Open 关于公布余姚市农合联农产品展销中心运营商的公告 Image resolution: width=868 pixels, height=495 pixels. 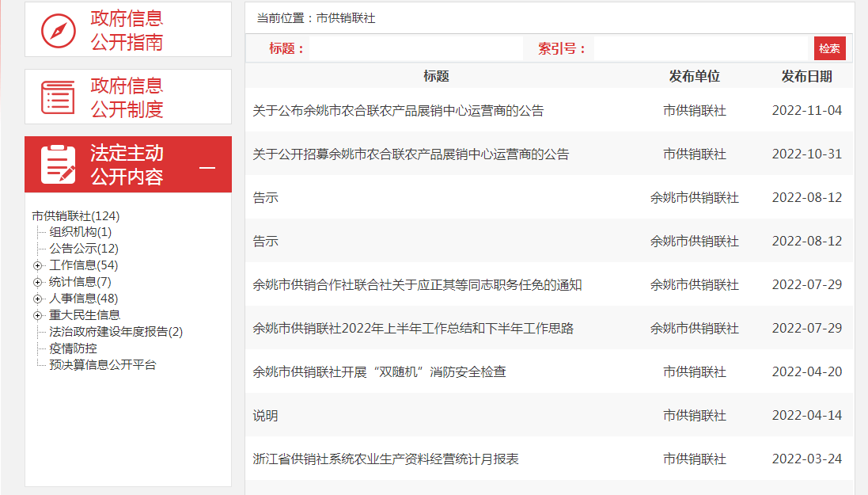tap(398, 110)
